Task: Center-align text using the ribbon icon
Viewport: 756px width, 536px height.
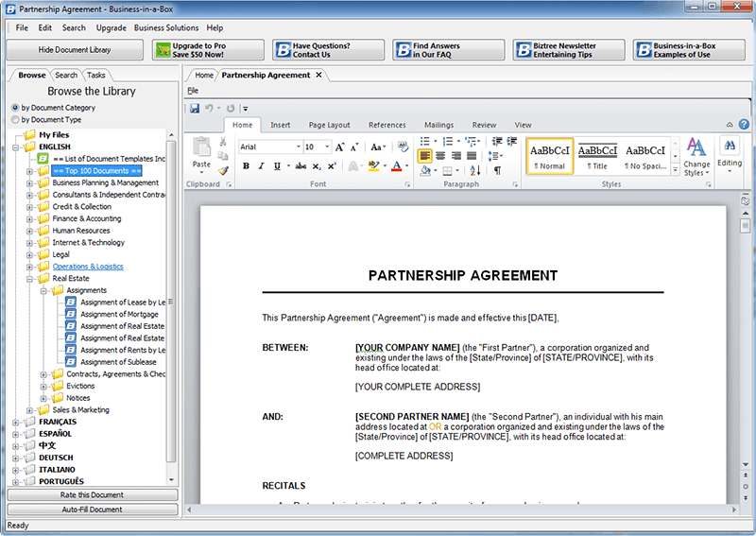Action: [x=440, y=156]
